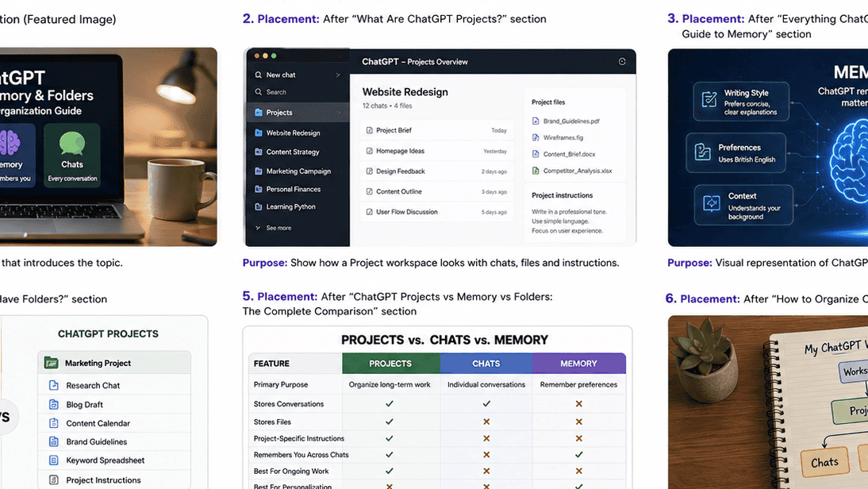The height and width of the screenshot is (489, 868).
Task: Click the Primary Purpose feature row label
Action: click(281, 384)
